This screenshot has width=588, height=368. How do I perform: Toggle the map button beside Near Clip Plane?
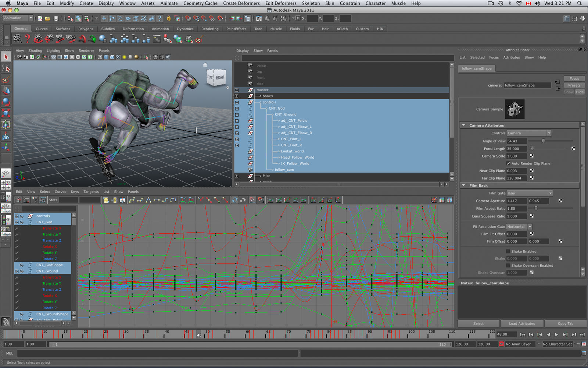[x=531, y=171]
